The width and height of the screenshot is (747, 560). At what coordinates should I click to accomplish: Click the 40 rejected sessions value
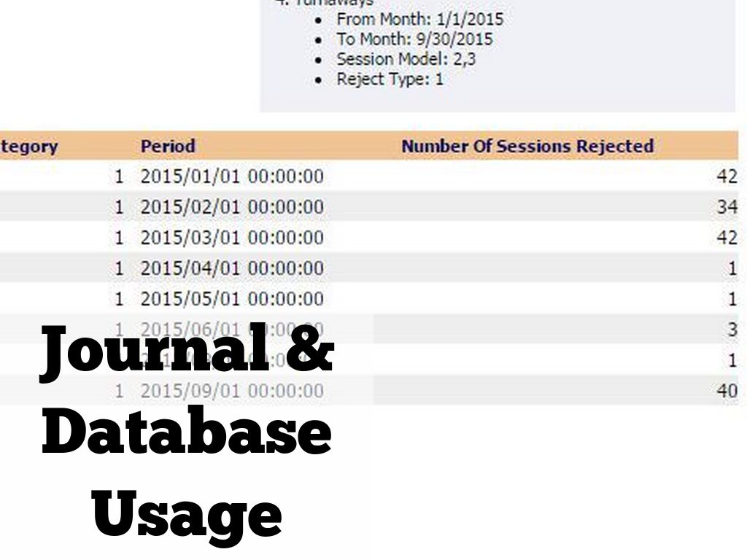pos(727,391)
